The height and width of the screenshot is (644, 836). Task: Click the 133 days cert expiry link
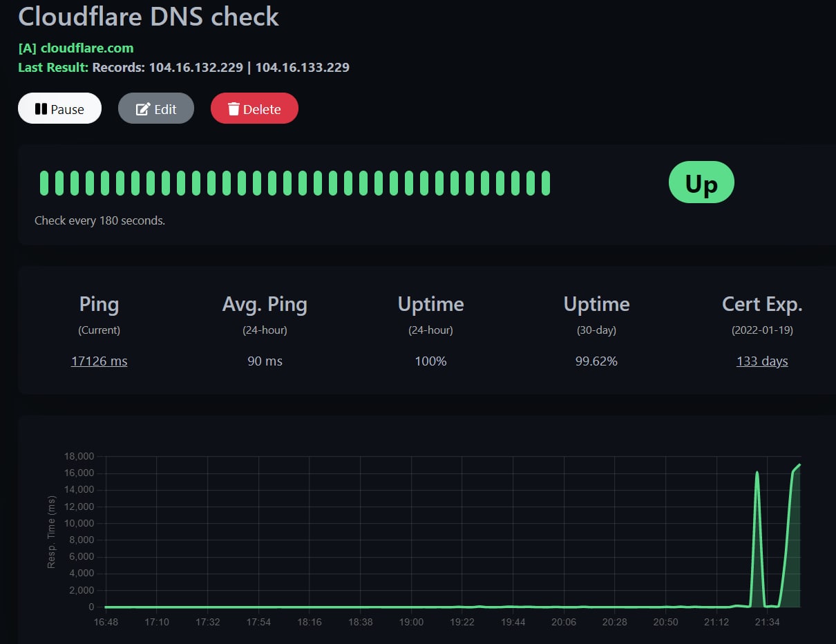coord(762,361)
